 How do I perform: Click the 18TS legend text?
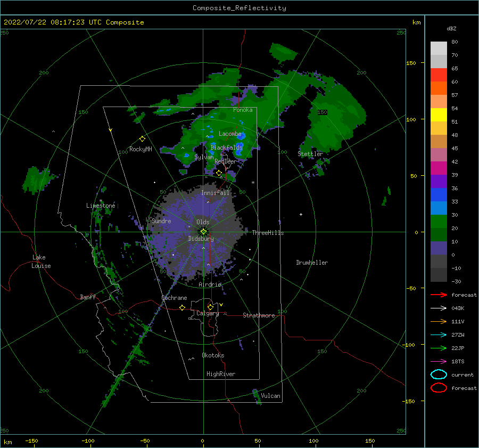click(x=458, y=361)
